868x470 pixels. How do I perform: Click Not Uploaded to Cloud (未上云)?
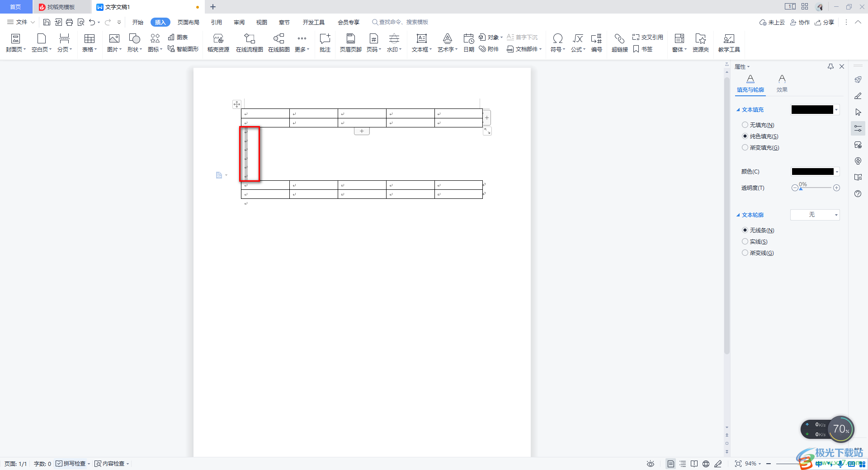772,22
